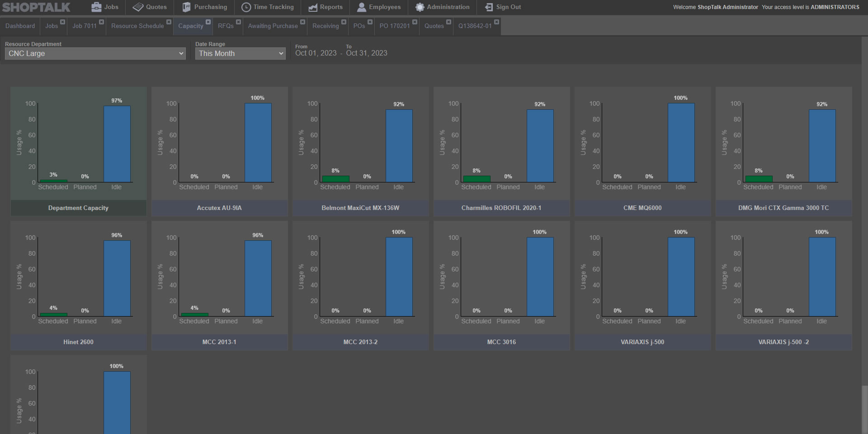Click the Sign Out arrow icon
Image resolution: width=868 pixels, height=434 pixels.
click(x=489, y=7)
